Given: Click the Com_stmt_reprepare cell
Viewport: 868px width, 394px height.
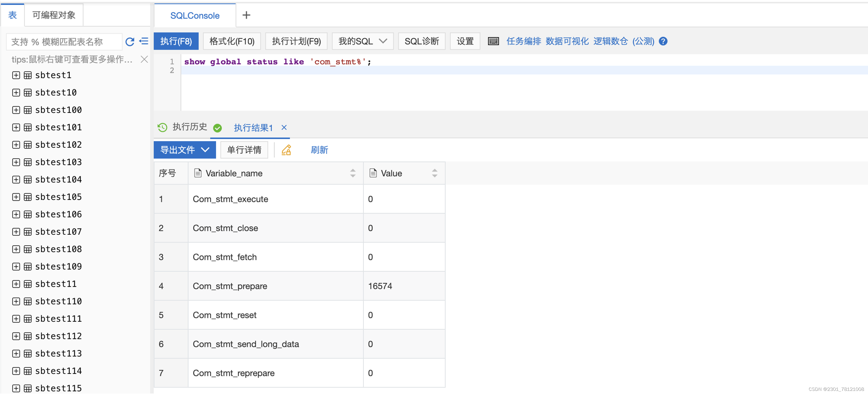Looking at the screenshot, I should point(276,373).
